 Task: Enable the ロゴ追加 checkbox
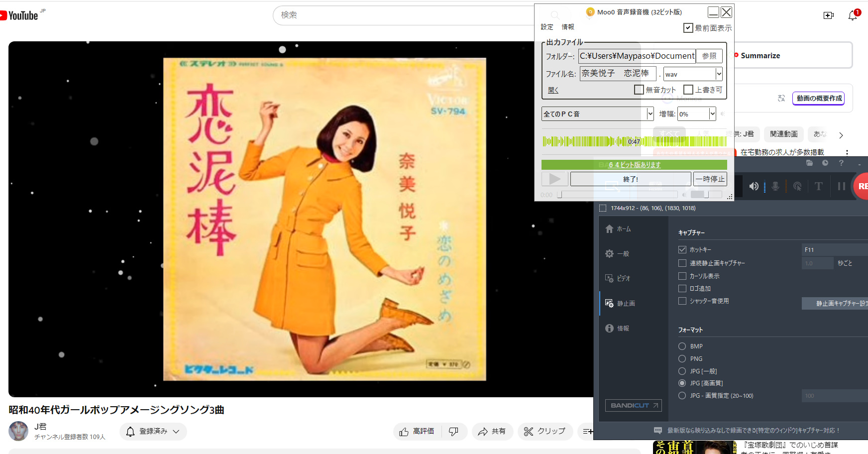click(x=682, y=288)
